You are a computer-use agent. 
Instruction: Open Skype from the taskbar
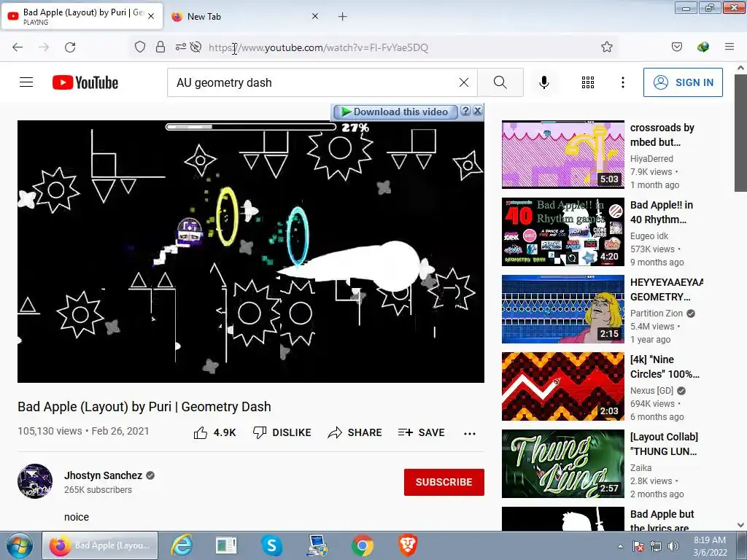pos(271,545)
